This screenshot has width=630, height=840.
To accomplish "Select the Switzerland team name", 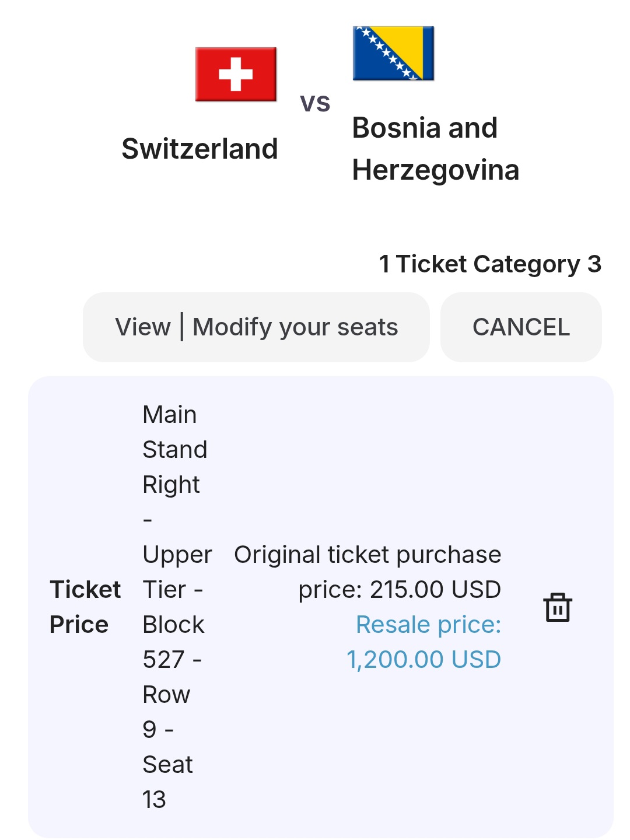I will [199, 149].
